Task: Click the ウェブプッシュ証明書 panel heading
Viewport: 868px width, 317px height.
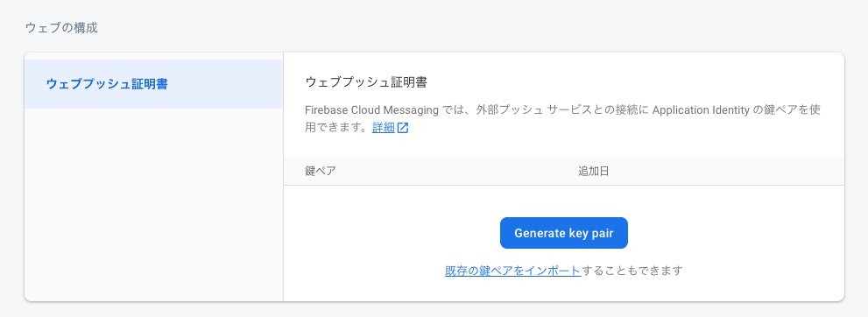Action: (x=366, y=82)
